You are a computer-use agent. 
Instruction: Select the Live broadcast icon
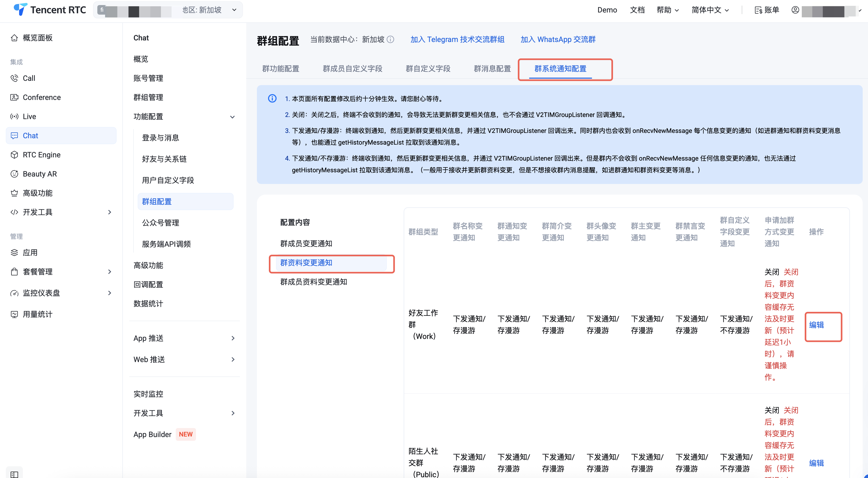(14, 116)
